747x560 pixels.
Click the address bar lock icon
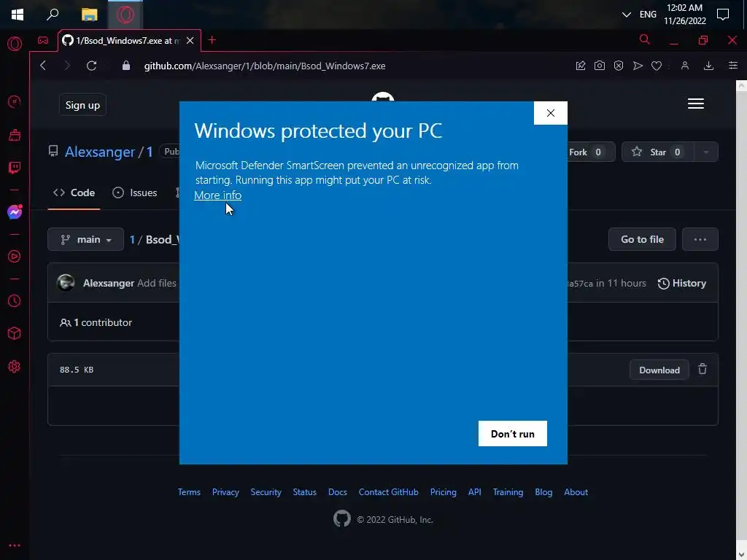[x=126, y=66]
